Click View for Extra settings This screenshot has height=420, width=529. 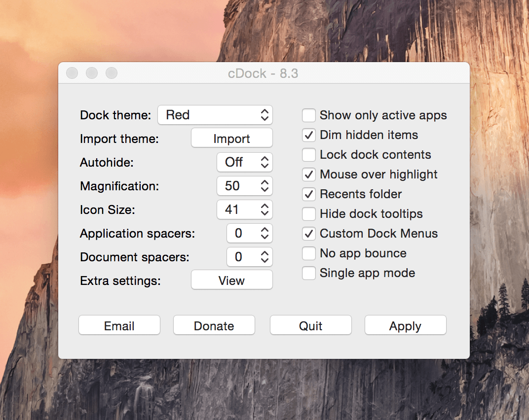(x=232, y=280)
